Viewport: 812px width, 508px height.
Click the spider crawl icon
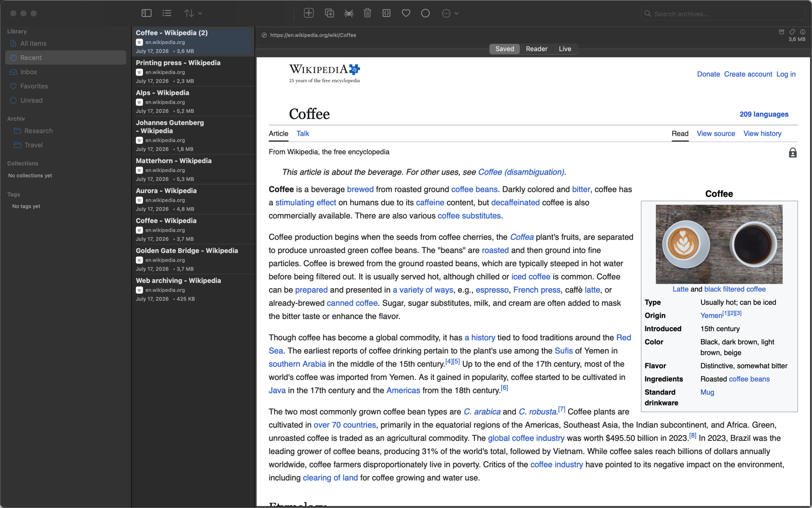(x=349, y=13)
